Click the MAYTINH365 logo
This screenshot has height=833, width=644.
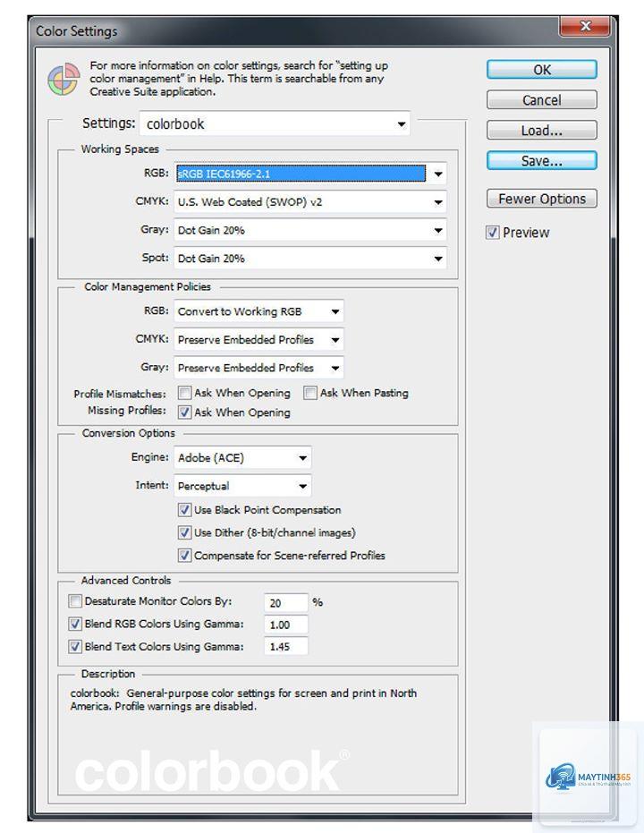coord(589,778)
